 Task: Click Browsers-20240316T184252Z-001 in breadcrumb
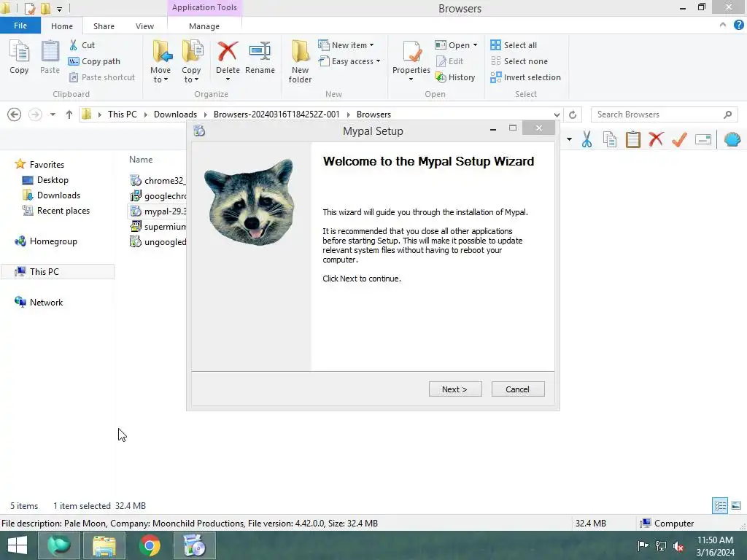276,114
